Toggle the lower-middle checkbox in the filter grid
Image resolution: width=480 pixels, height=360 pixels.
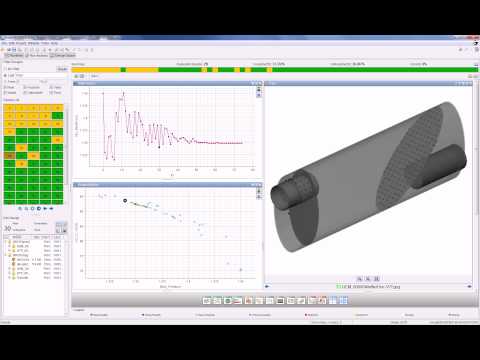click(x=25, y=93)
